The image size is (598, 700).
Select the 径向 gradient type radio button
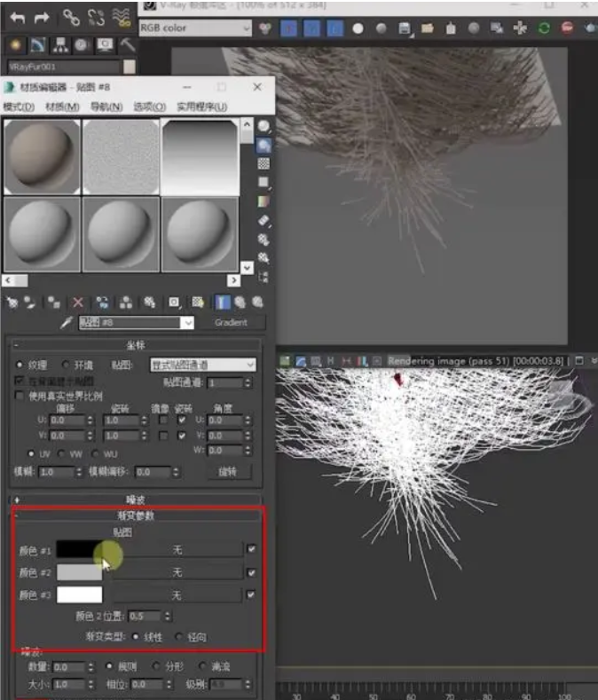click(x=180, y=637)
